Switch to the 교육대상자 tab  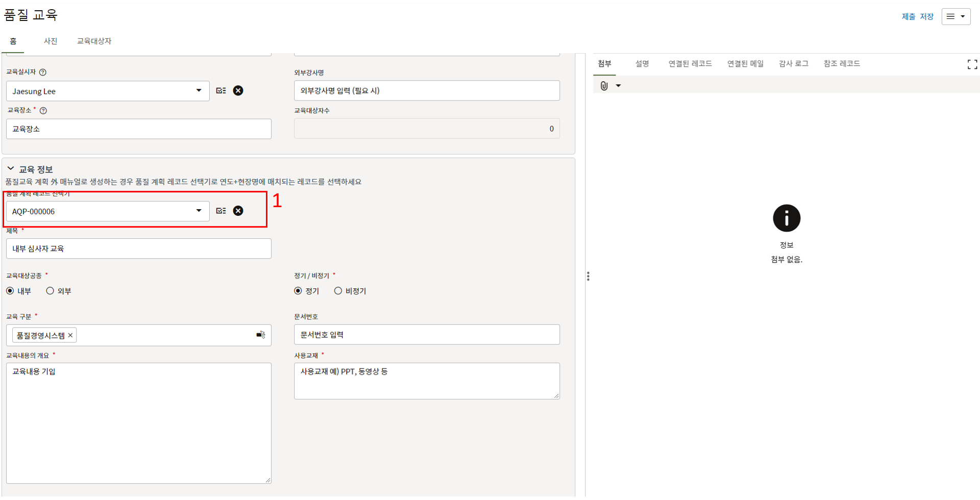click(94, 41)
